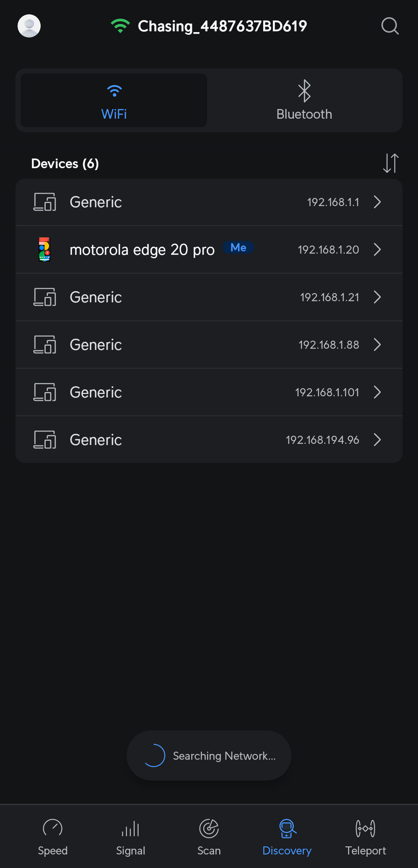Switch to the Bluetooth toggle
The height and width of the screenshot is (868, 418).
tap(304, 101)
